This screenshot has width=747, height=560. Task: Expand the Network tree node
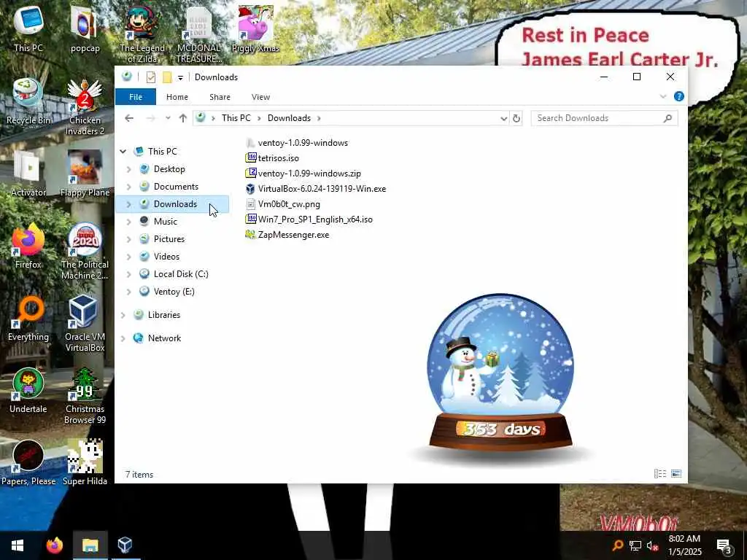point(123,338)
